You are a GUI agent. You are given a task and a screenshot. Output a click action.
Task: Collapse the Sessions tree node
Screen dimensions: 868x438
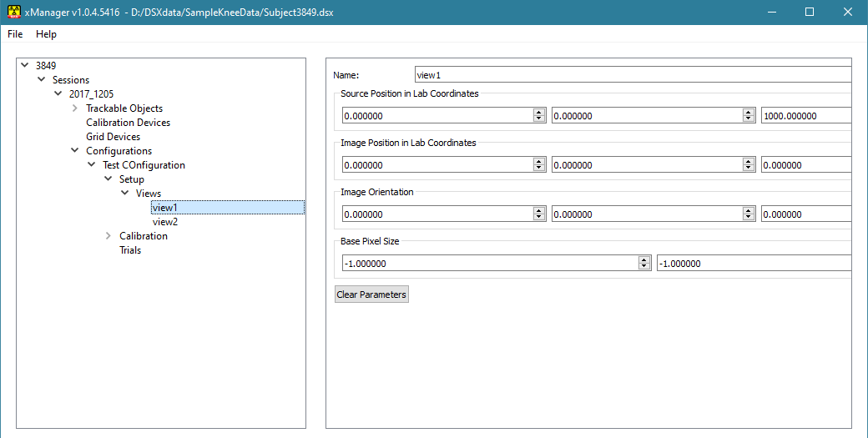(41, 79)
